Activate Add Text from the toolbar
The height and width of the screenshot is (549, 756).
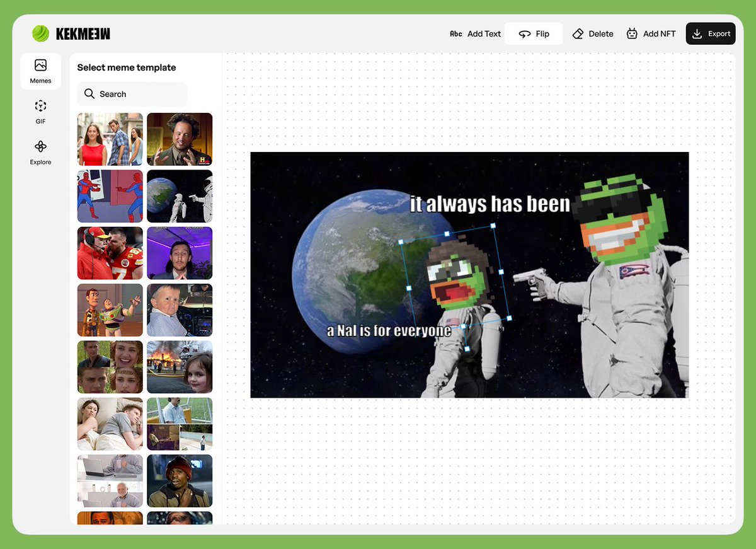coord(476,33)
